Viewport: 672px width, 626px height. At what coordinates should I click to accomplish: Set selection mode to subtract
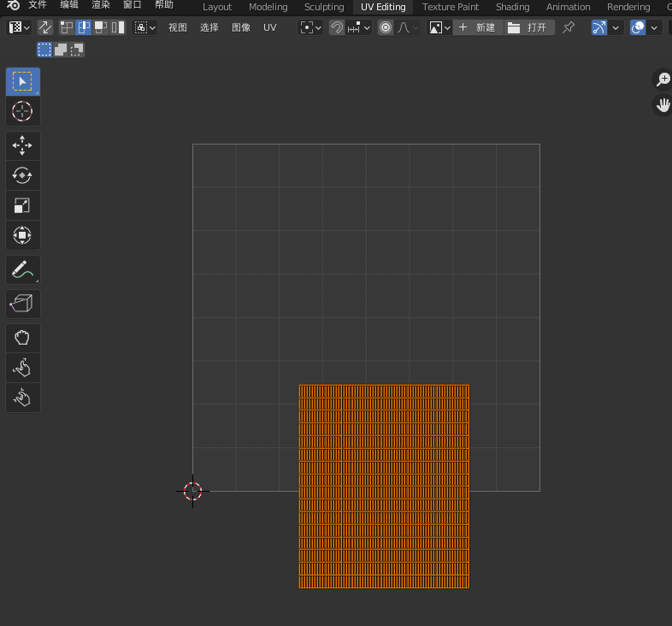click(x=77, y=50)
